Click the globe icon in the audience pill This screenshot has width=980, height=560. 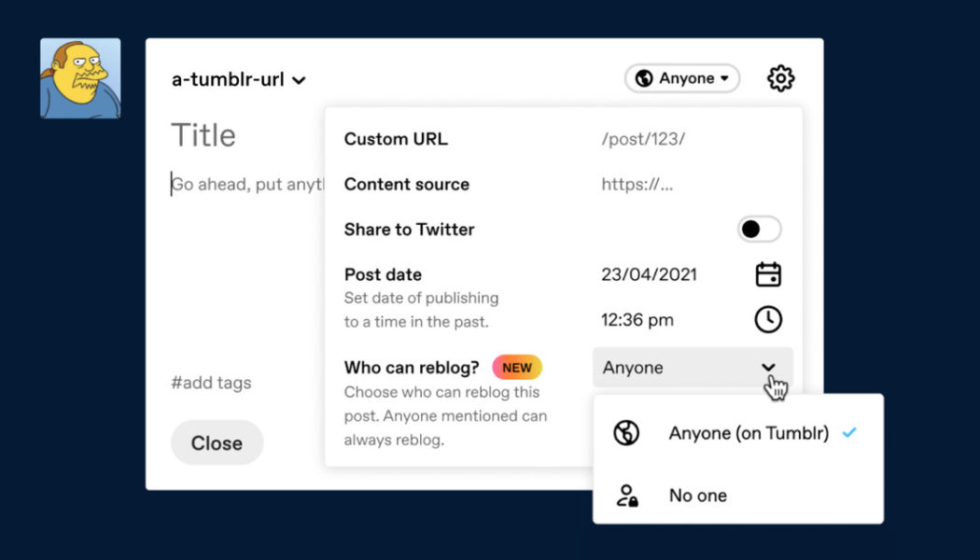click(646, 78)
